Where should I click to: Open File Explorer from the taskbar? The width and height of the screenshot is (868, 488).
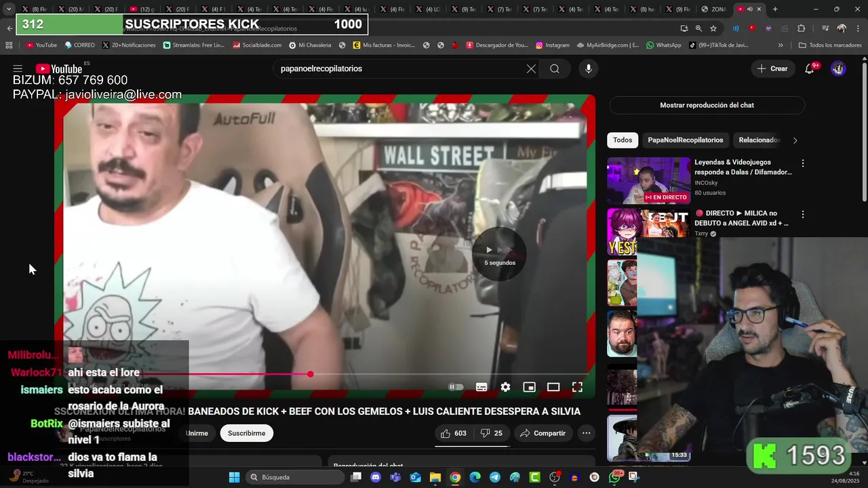pyautogui.click(x=435, y=477)
